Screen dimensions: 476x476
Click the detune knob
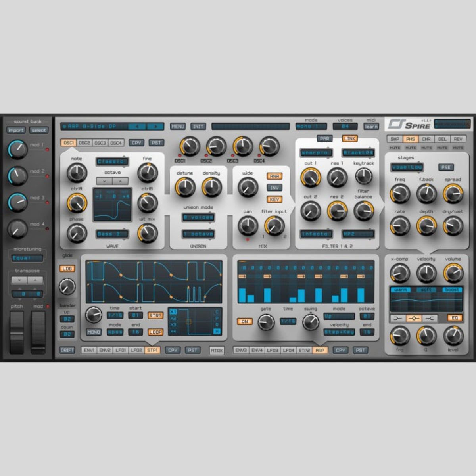coord(185,187)
